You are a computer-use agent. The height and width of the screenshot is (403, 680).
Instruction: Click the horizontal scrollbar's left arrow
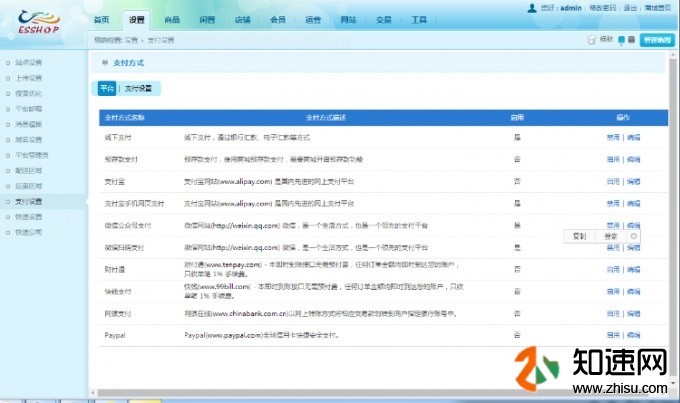click(93, 393)
